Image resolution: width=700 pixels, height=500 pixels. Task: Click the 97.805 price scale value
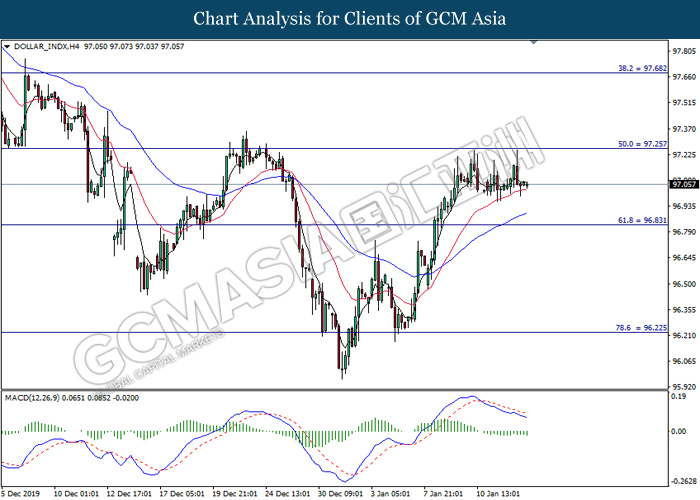pyautogui.click(x=684, y=51)
